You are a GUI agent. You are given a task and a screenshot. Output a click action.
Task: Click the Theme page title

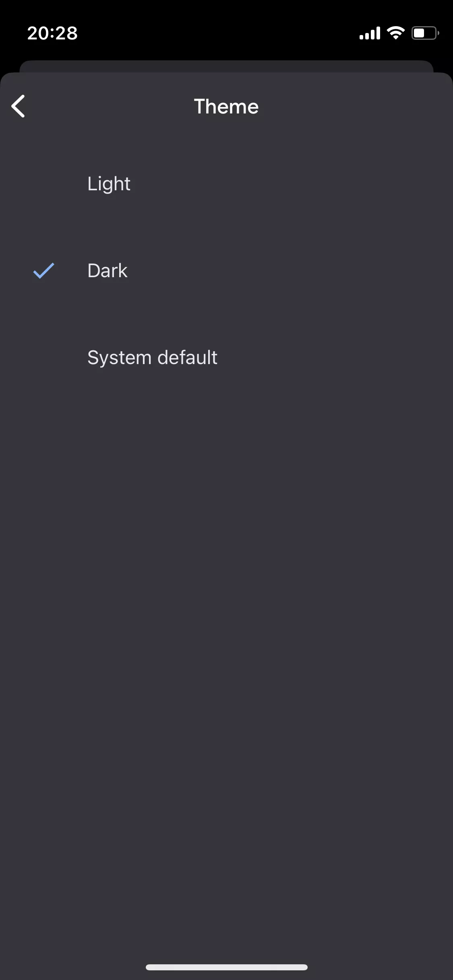(226, 107)
